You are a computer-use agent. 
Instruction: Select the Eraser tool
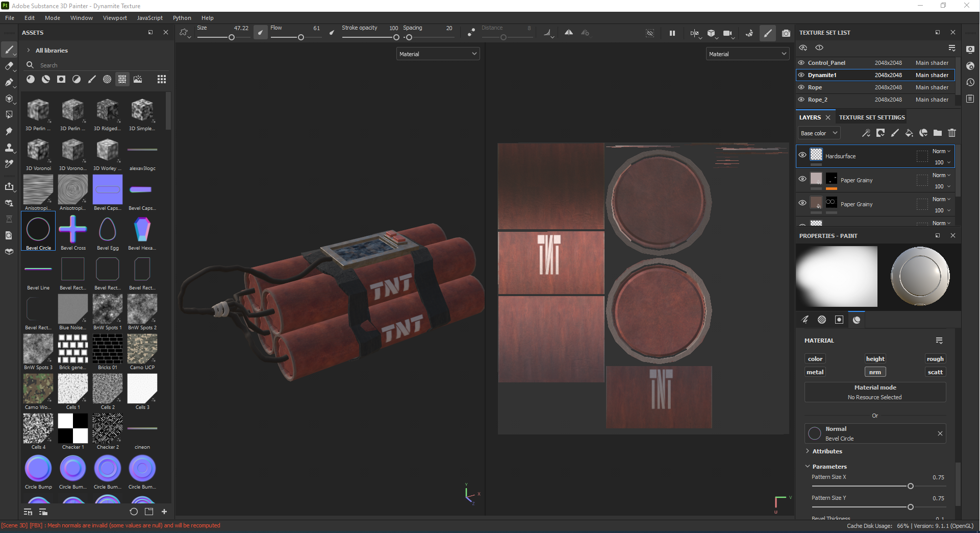(9, 66)
